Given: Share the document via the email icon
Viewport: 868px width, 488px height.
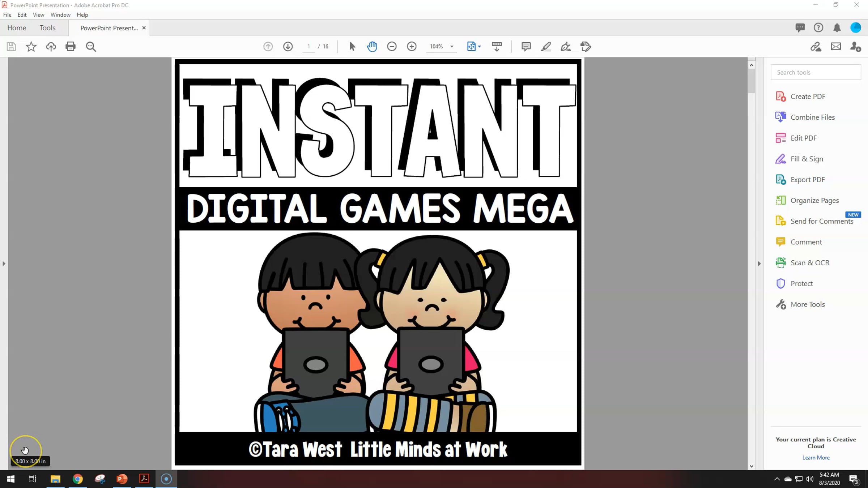Looking at the screenshot, I should click(x=836, y=47).
